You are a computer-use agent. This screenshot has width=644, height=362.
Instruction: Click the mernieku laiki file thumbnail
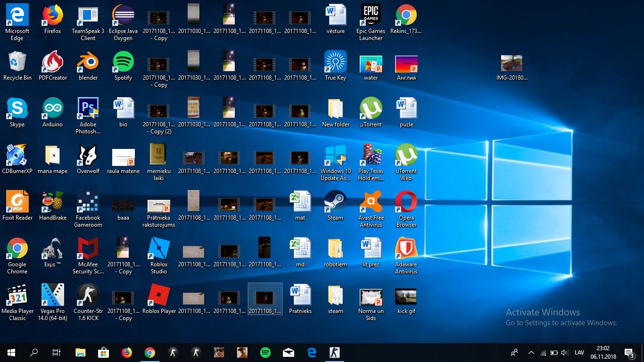tap(159, 163)
